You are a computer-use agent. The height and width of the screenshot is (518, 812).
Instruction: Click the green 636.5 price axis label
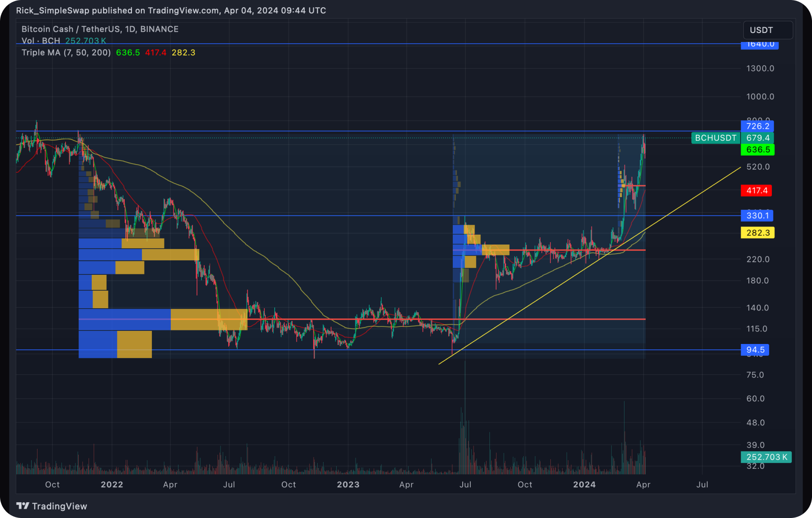pyautogui.click(x=757, y=150)
